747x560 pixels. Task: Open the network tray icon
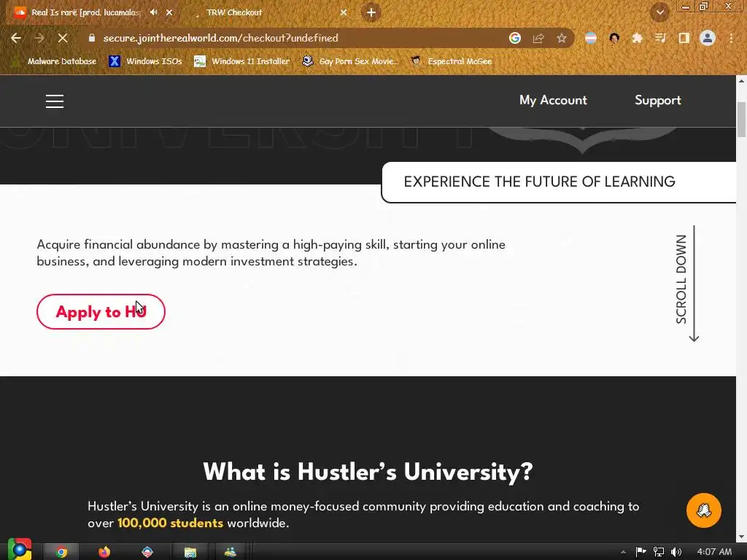pos(659,552)
